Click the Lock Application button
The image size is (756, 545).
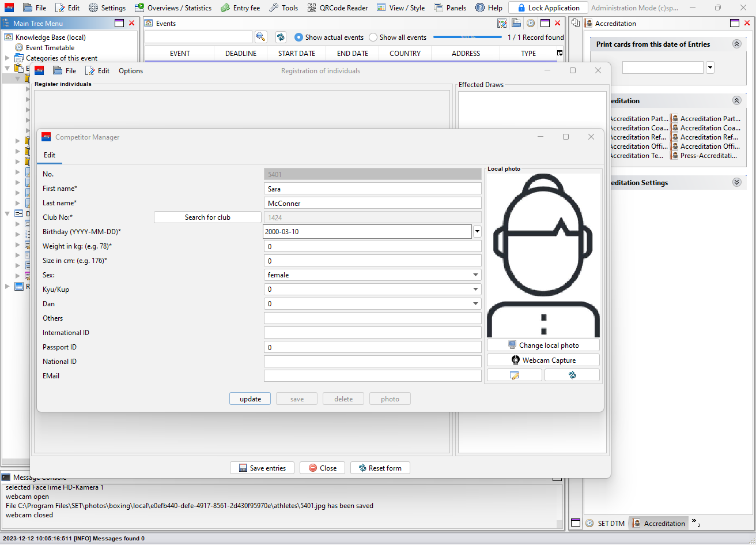[x=548, y=7]
